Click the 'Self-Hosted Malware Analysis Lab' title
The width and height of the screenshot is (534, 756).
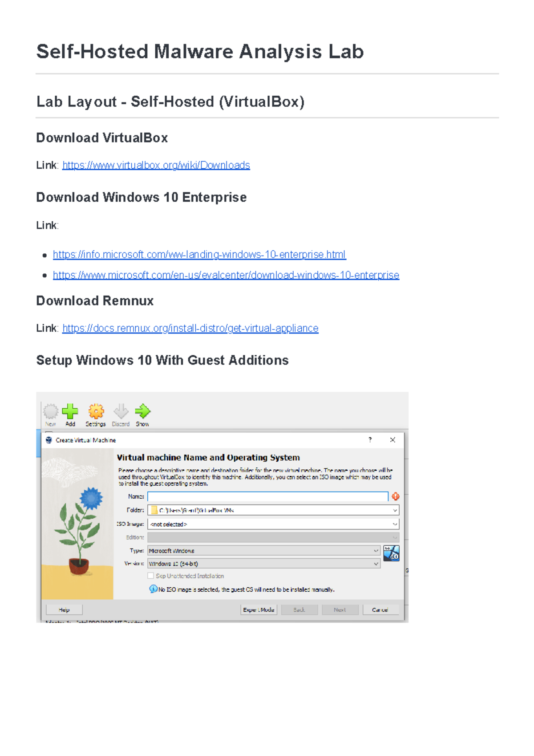point(200,52)
